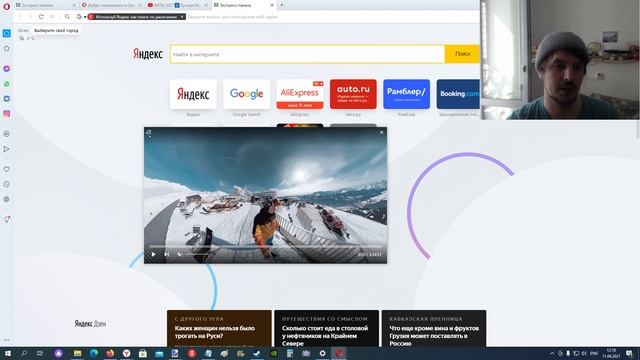Open article 'Сколько стоит еда в столовой'
This screenshot has width=640, height=360.
pyautogui.click(x=327, y=329)
